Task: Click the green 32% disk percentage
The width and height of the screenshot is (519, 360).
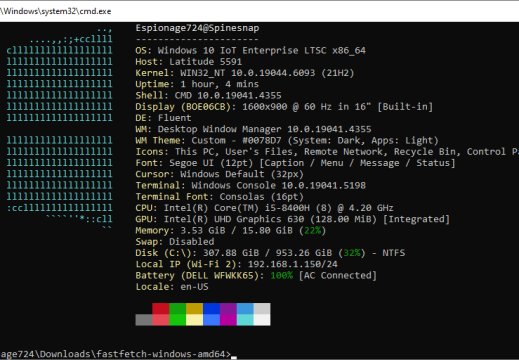Action: (352, 253)
